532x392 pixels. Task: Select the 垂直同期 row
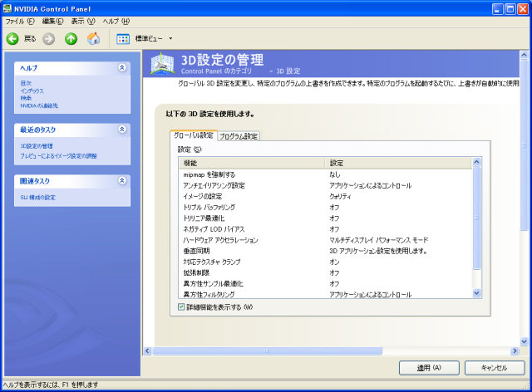click(x=325, y=251)
